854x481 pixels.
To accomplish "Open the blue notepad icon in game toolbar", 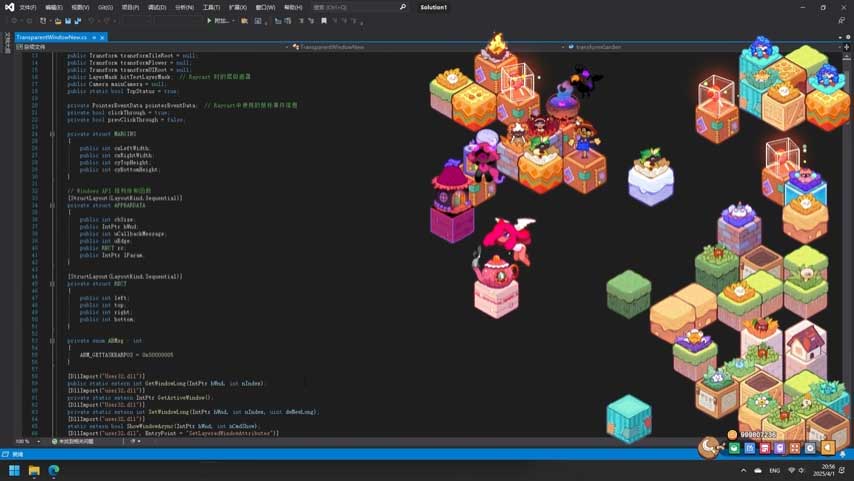I will coord(749,448).
